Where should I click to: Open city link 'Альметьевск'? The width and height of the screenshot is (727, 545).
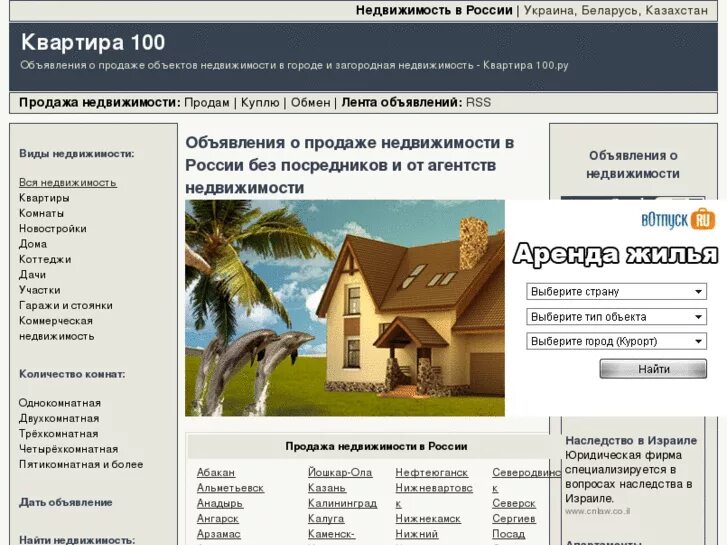pos(230,488)
